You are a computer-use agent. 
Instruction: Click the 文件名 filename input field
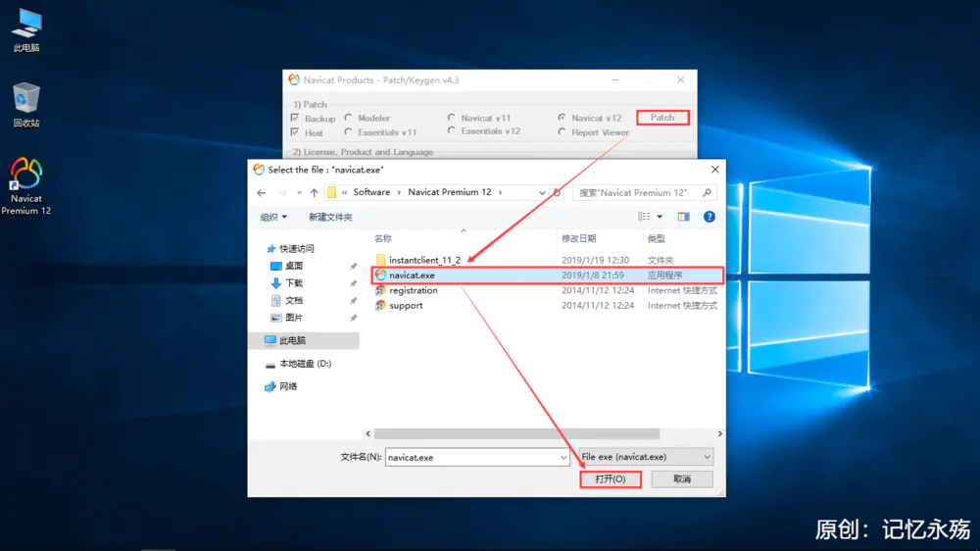pos(472,457)
